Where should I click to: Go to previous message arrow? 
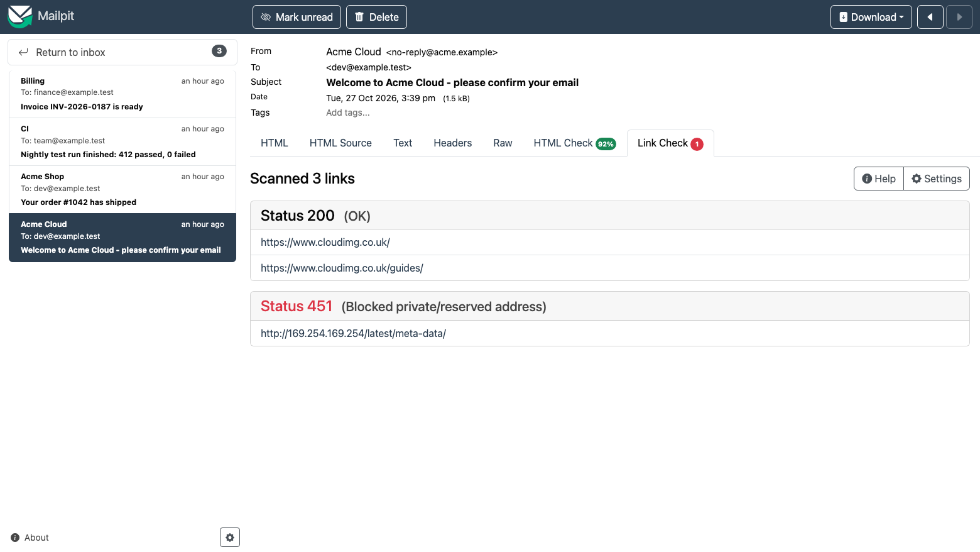930,17
